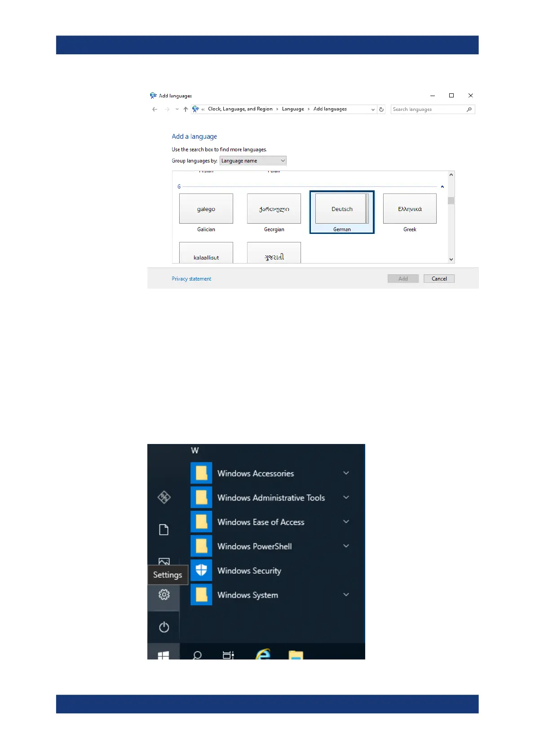Collapse the G language group
This screenshot has width=535, height=756.
442,187
